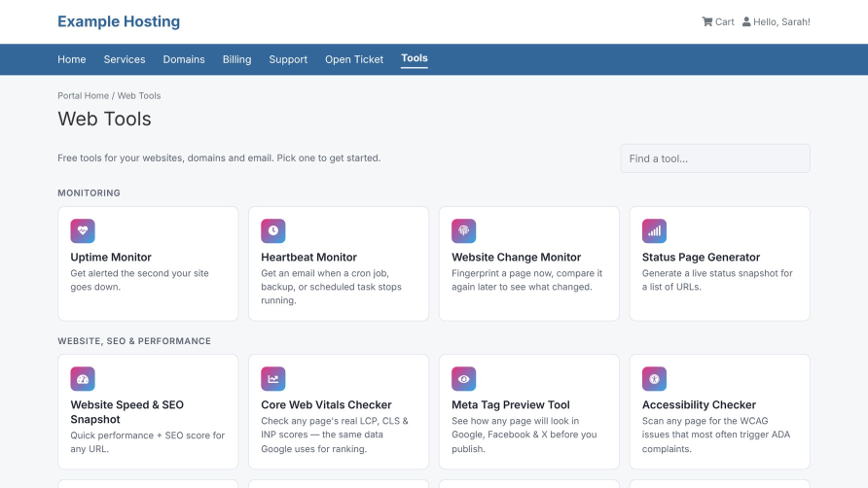Open the Website Change Monitor title
Viewport: 868px width, 488px height.
pyautogui.click(x=516, y=257)
